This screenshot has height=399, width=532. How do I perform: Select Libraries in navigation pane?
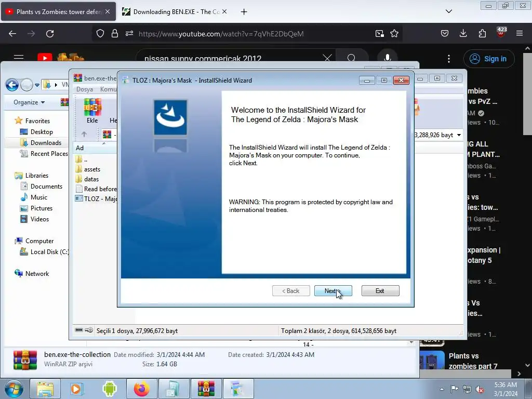[32, 176]
